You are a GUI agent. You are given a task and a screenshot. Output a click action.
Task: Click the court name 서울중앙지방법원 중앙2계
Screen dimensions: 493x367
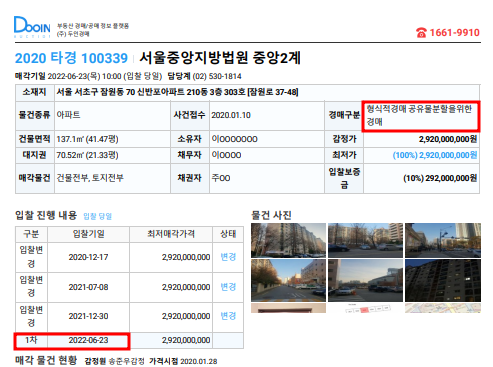[220, 58]
